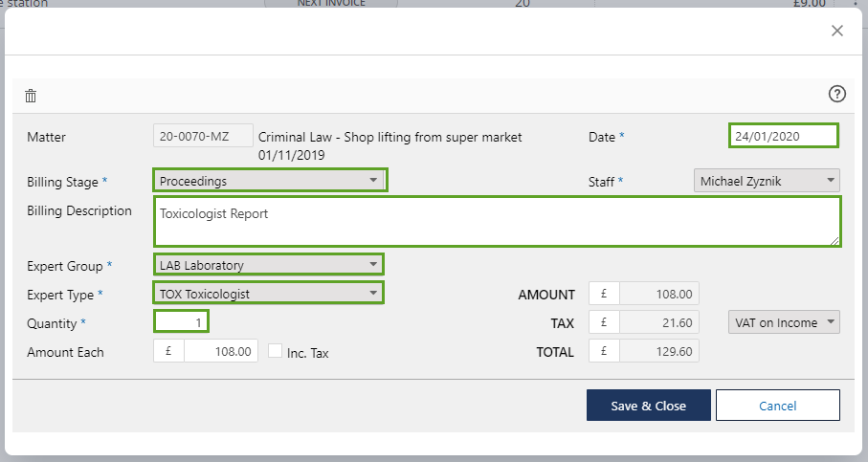868x462 pixels.
Task: Click the TAX field showing 21.60
Action: (x=658, y=322)
